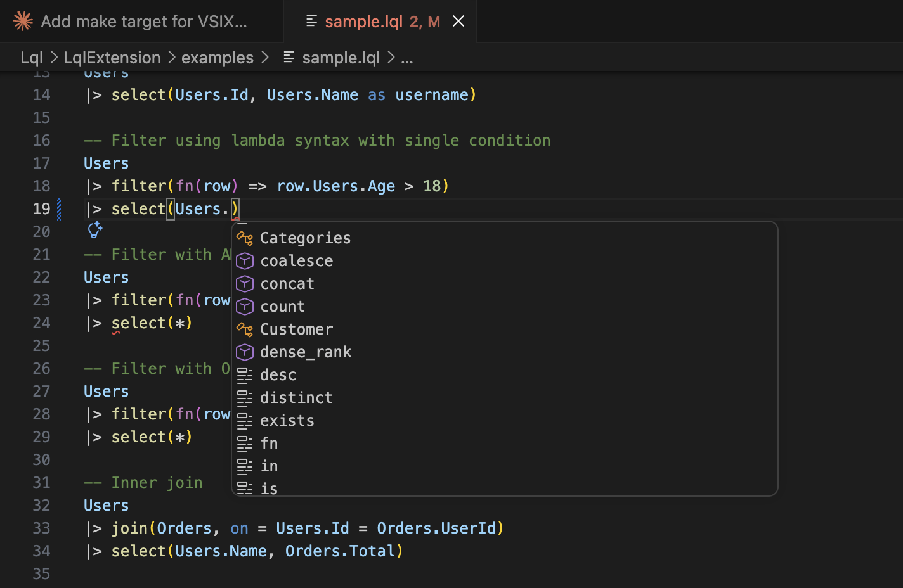Choose the 'in' keyword suggestion
The image size is (903, 588).
(505, 466)
